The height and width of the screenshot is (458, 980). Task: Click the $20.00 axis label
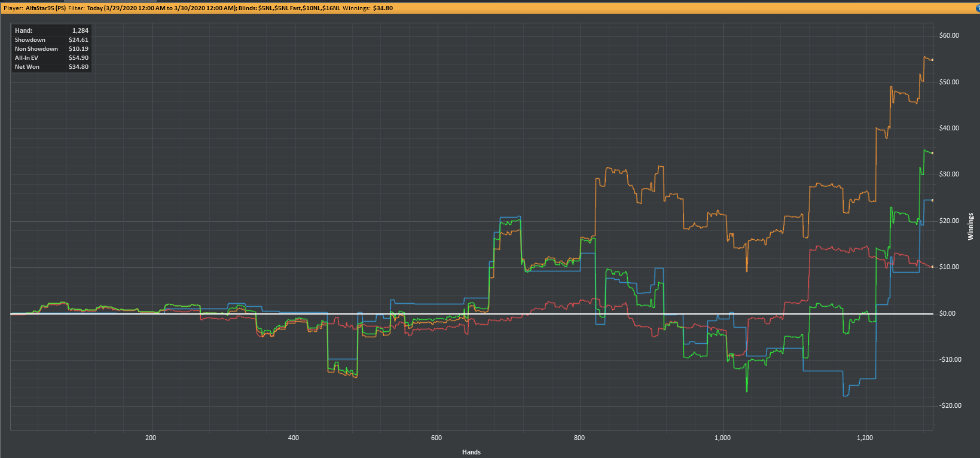pos(949,221)
